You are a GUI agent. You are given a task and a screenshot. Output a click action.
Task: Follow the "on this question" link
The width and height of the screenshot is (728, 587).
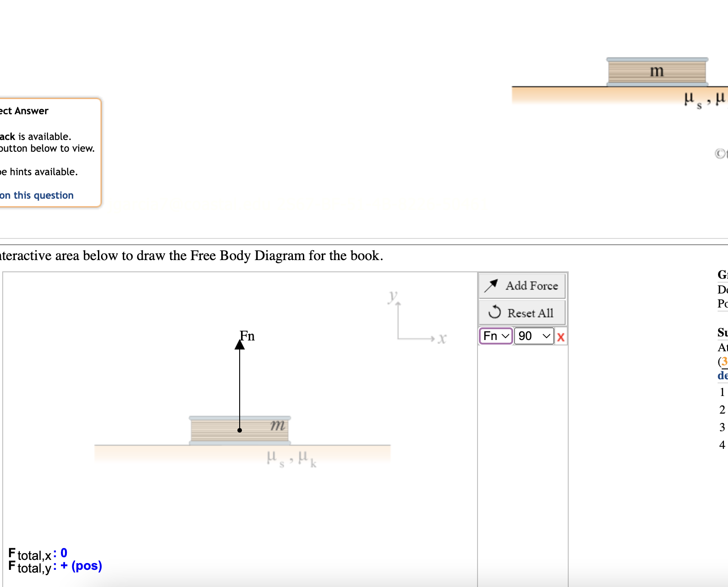[x=37, y=195]
